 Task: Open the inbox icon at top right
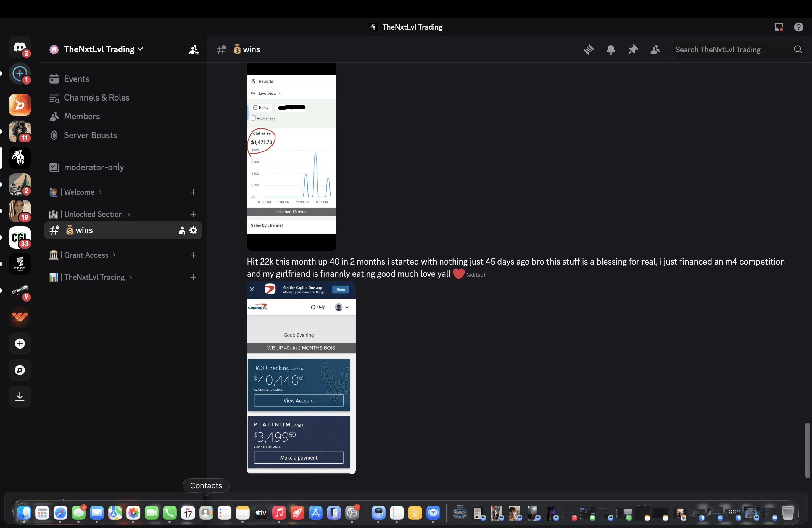point(779,27)
